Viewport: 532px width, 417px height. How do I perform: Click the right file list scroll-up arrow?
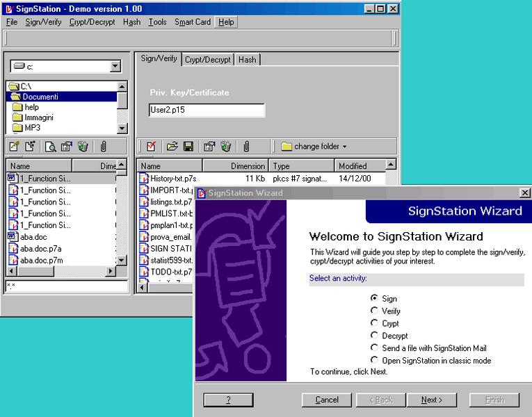[391, 165]
